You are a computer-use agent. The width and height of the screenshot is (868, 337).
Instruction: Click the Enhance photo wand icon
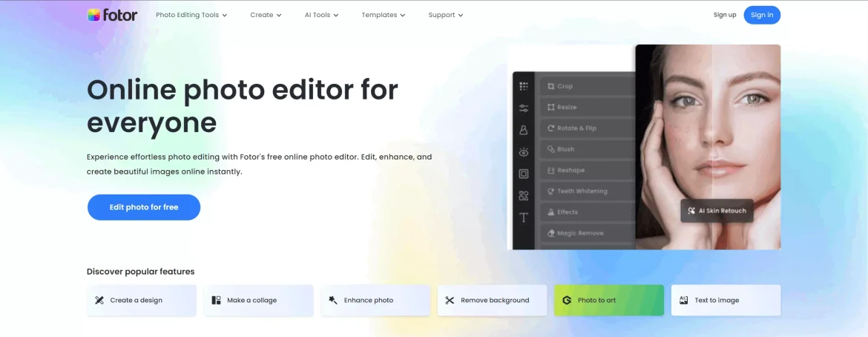point(332,300)
